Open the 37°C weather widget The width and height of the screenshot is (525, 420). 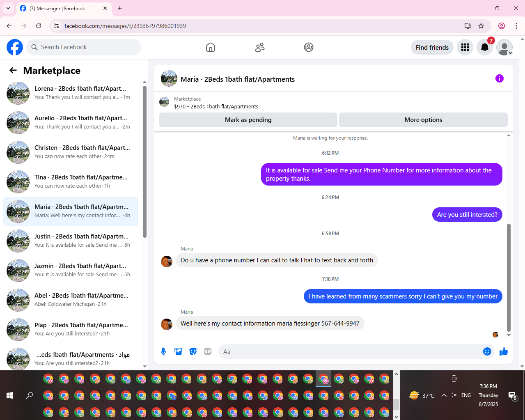pos(422,395)
